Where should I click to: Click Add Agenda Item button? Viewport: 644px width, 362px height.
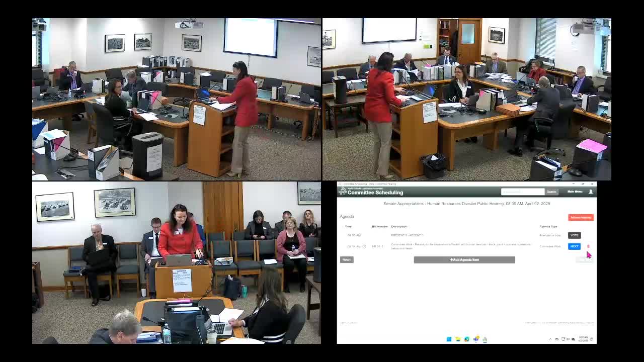464,260
